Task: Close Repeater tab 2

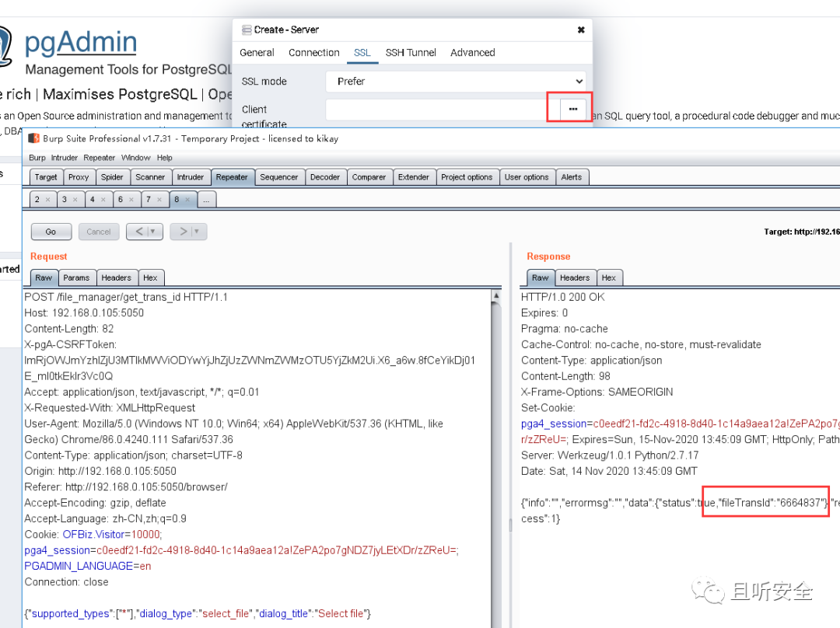Action: click(47, 200)
